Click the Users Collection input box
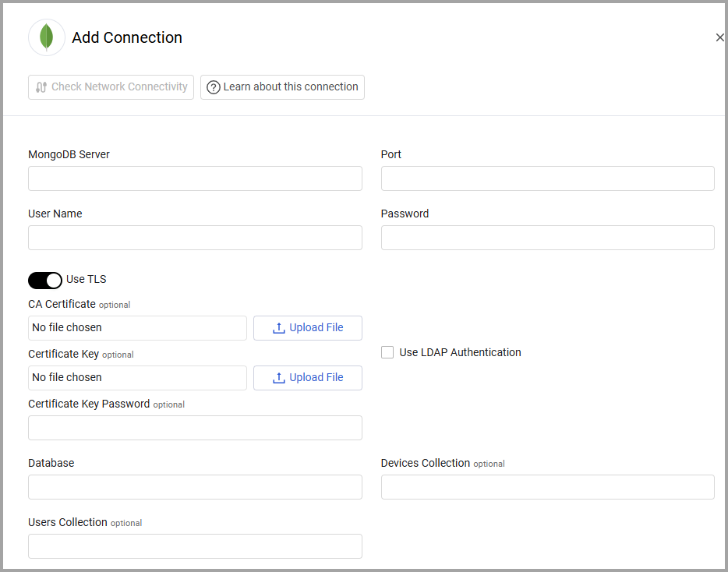The height and width of the screenshot is (572, 728). pyautogui.click(x=195, y=546)
